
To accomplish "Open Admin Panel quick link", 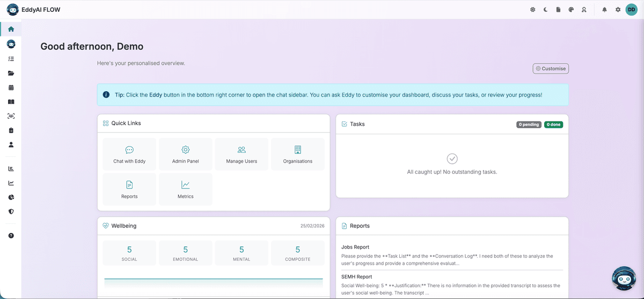I will (x=186, y=155).
